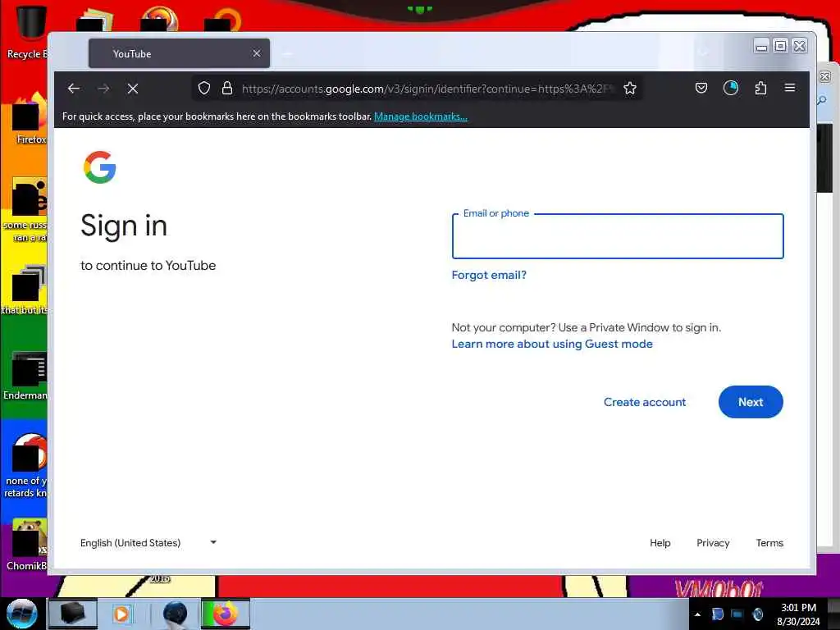Click the Google G logo
Viewport: 840px width, 630px height.
[99, 167]
